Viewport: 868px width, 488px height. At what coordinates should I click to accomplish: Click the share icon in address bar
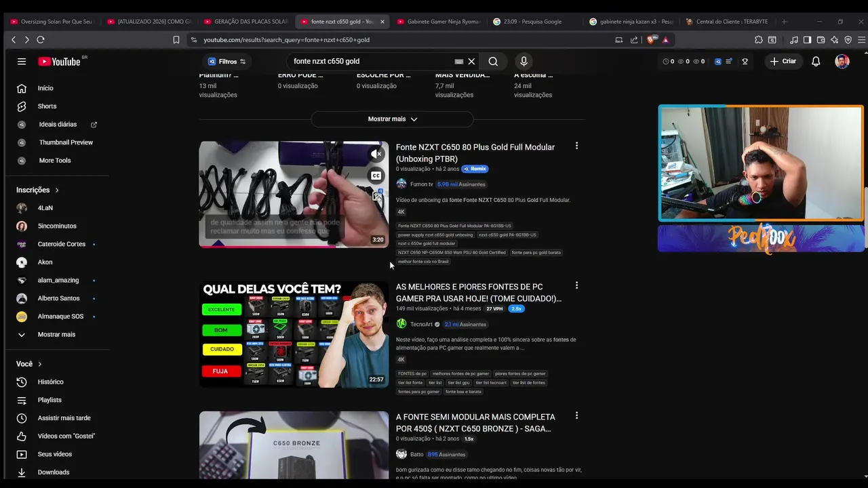click(x=634, y=40)
